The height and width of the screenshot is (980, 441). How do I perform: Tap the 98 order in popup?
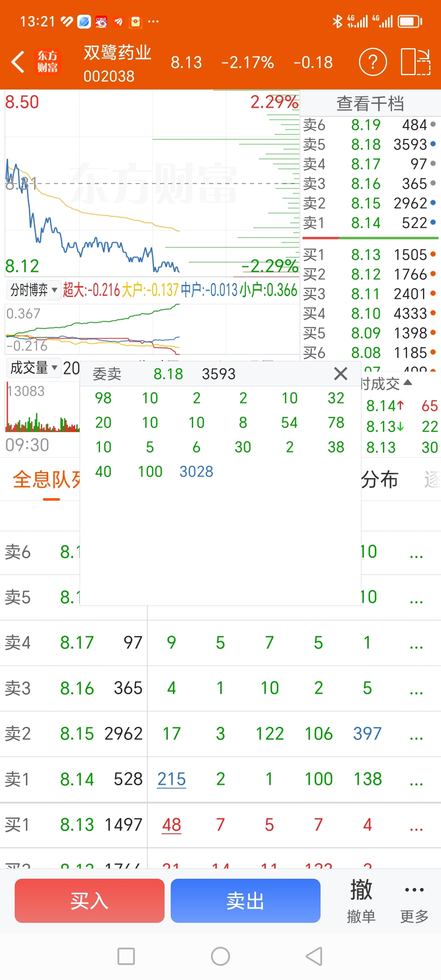tap(103, 398)
